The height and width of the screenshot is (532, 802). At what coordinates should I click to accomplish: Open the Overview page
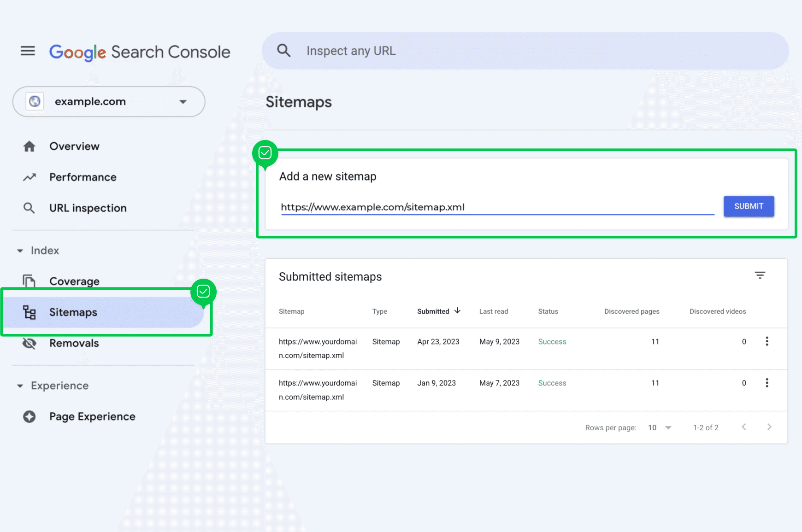[74, 146]
